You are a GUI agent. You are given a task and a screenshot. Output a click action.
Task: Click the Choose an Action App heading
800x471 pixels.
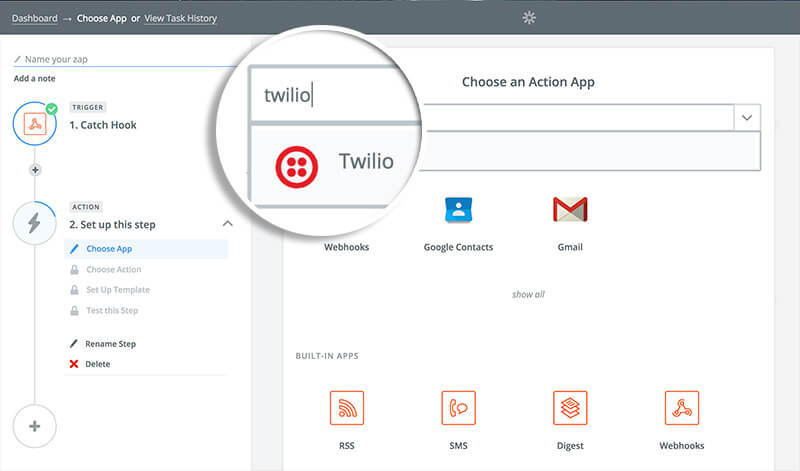(528, 82)
